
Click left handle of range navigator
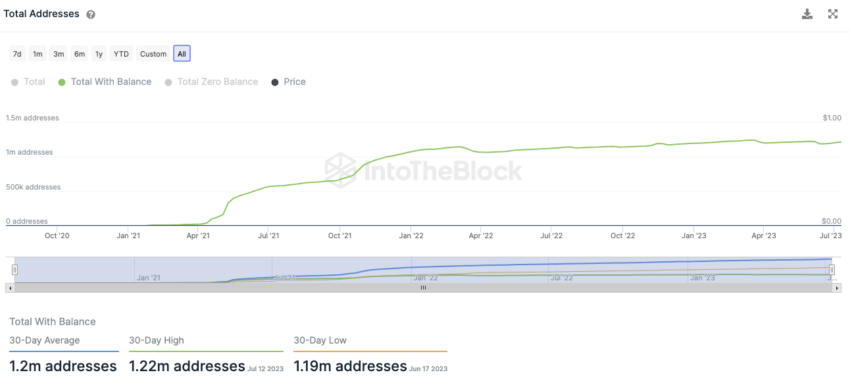(x=15, y=269)
